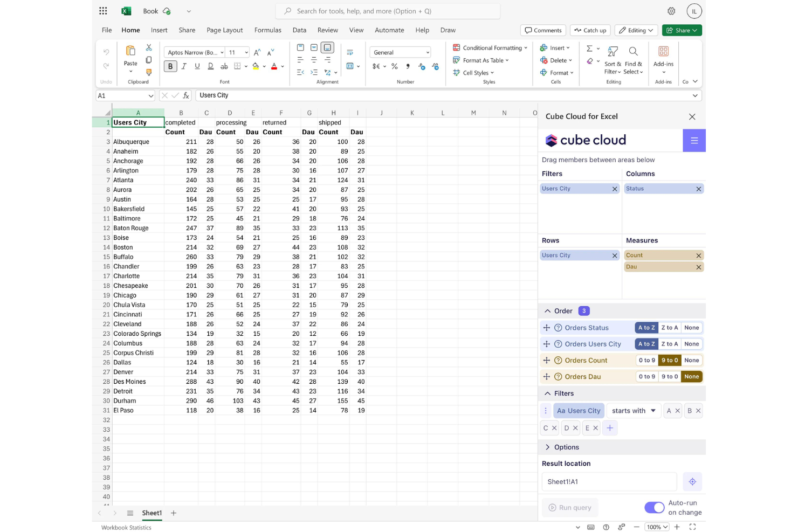
Task: Increase font size with the larger A icon
Action: pyautogui.click(x=257, y=52)
